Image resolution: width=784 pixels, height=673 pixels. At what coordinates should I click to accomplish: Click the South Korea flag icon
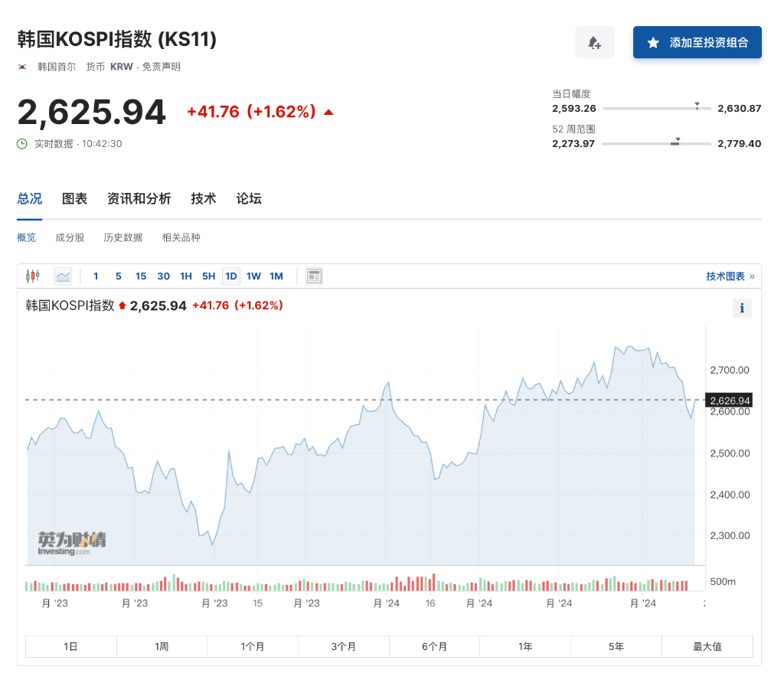pyautogui.click(x=22, y=67)
